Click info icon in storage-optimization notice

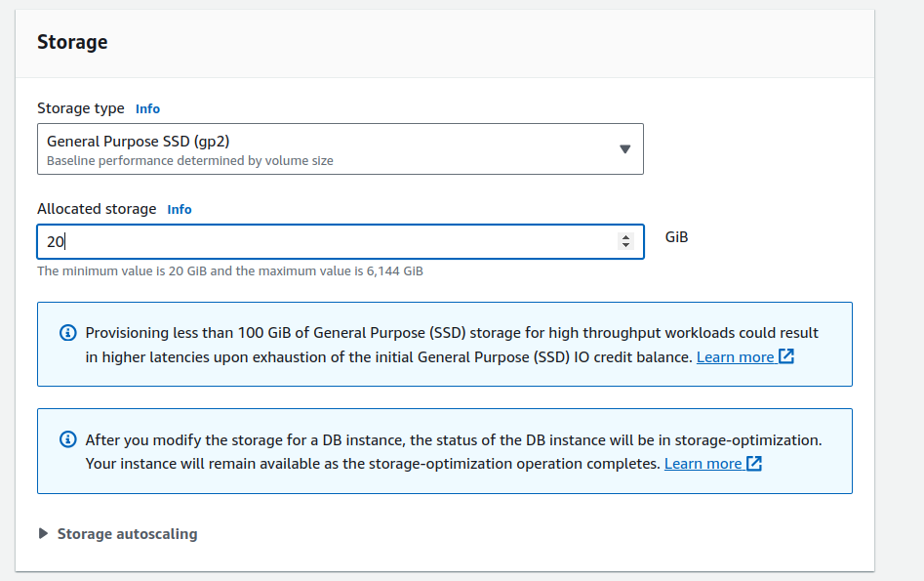(67, 439)
